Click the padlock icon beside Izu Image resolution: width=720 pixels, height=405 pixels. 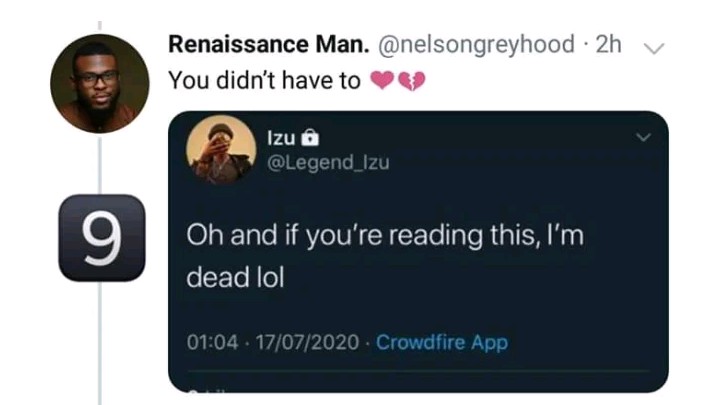coord(310,138)
